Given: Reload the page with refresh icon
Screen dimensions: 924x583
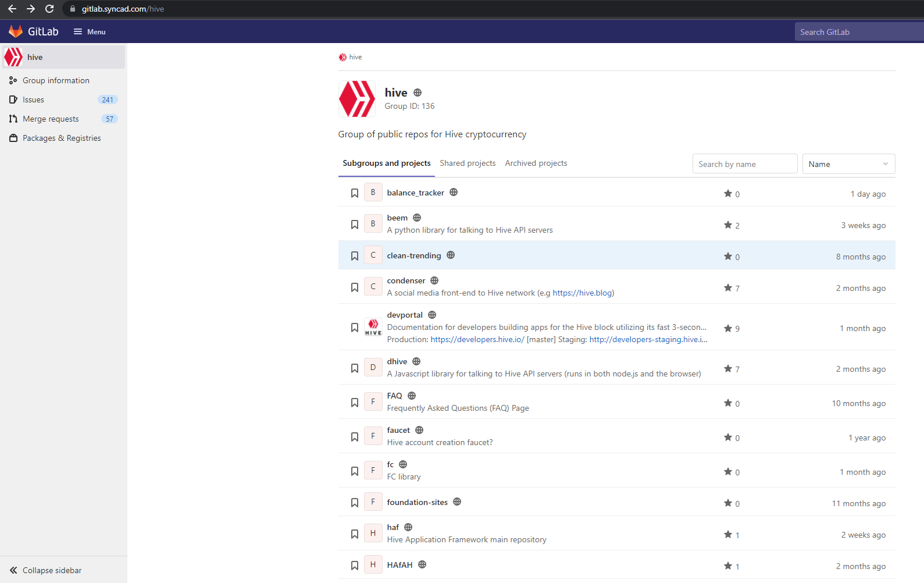Looking at the screenshot, I should point(49,9).
